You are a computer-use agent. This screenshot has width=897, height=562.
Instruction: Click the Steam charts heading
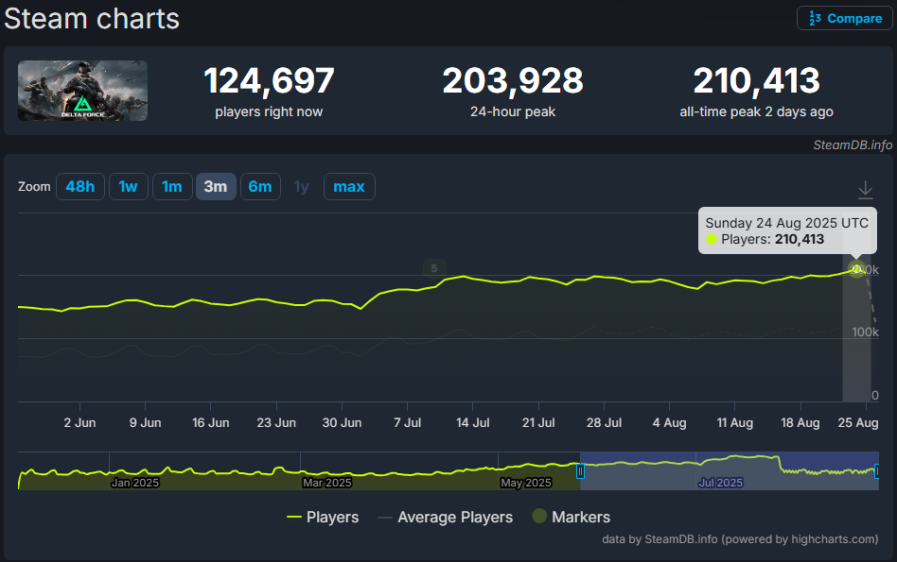click(x=92, y=18)
